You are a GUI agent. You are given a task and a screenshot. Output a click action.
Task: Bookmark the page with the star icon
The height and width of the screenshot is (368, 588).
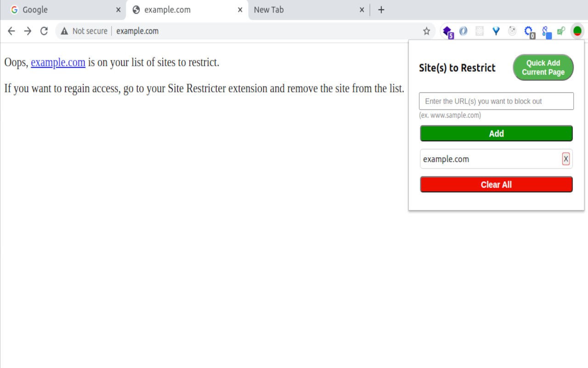pos(426,31)
